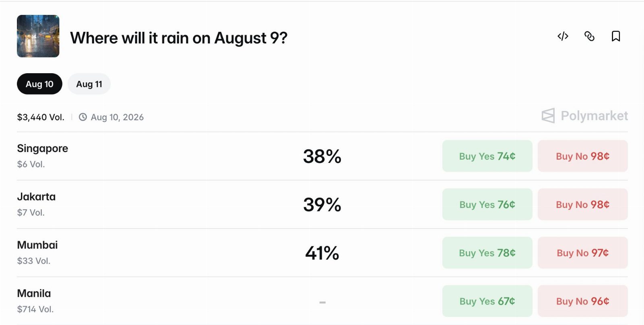Buy No at 98¢ for Singapore
Viewport: 644px width, 325px height.
coord(582,156)
